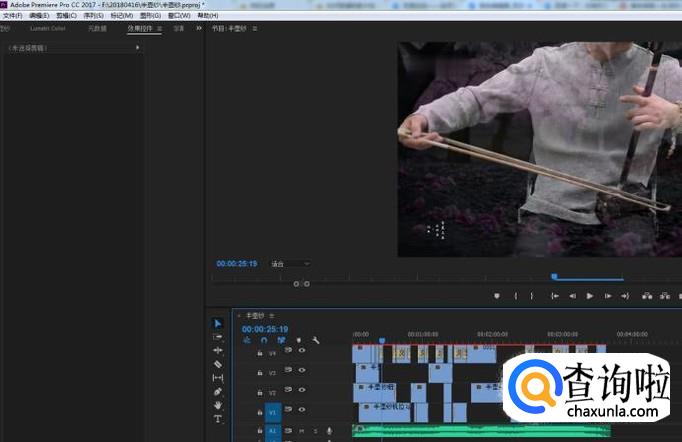
Task: Open the zoom level fit dropdown
Action: (x=290, y=264)
